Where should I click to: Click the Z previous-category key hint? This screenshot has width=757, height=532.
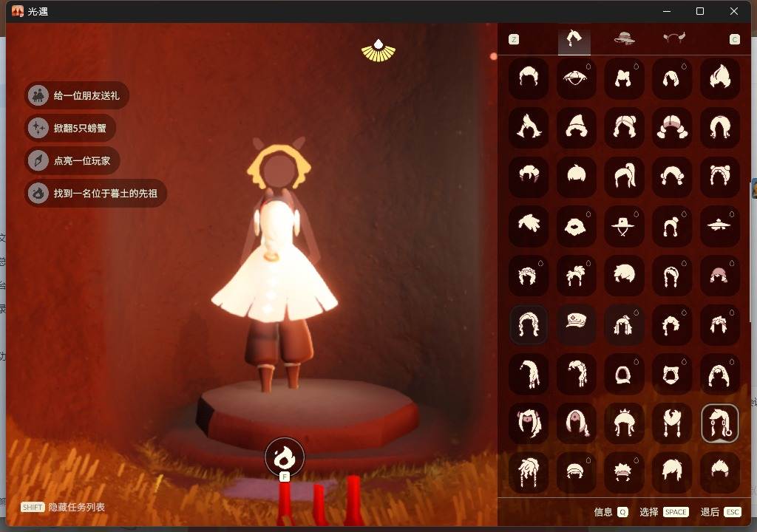[x=514, y=40]
